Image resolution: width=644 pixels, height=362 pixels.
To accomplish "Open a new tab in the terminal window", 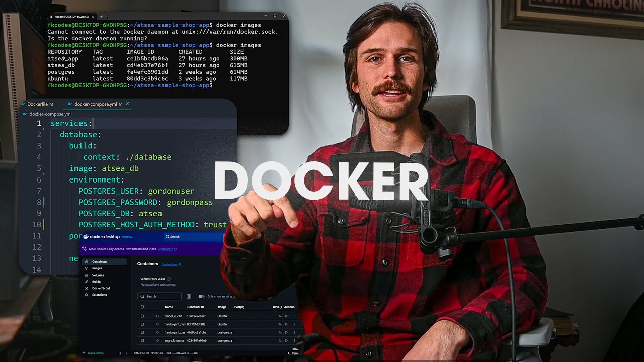I will coord(101,16).
